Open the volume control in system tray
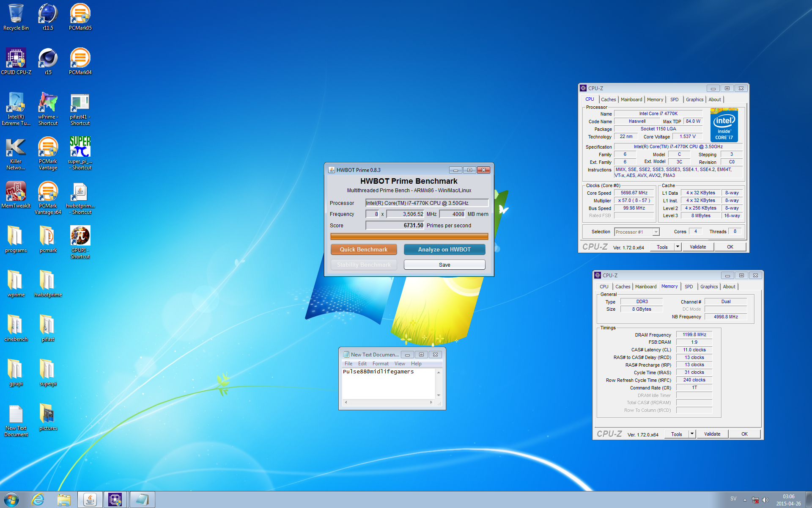Image resolution: width=812 pixels, height=508 pixels. coord(765,500)
